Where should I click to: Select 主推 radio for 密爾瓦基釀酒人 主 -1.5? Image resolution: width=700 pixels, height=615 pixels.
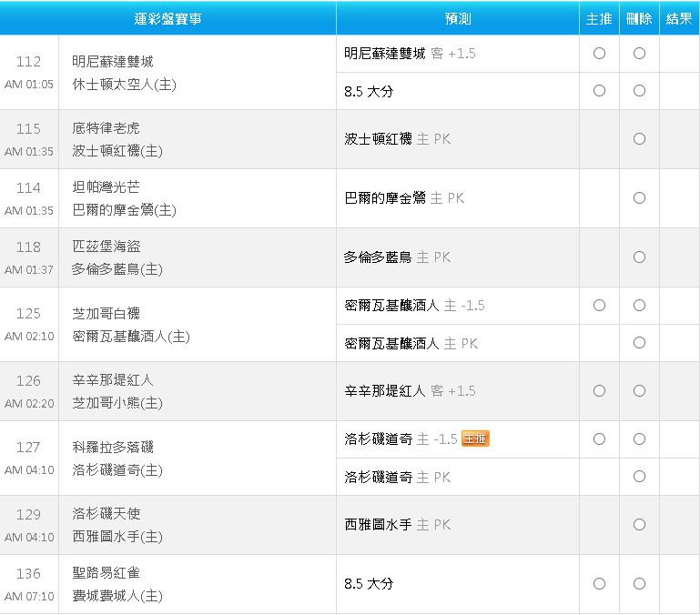[599, 306]
